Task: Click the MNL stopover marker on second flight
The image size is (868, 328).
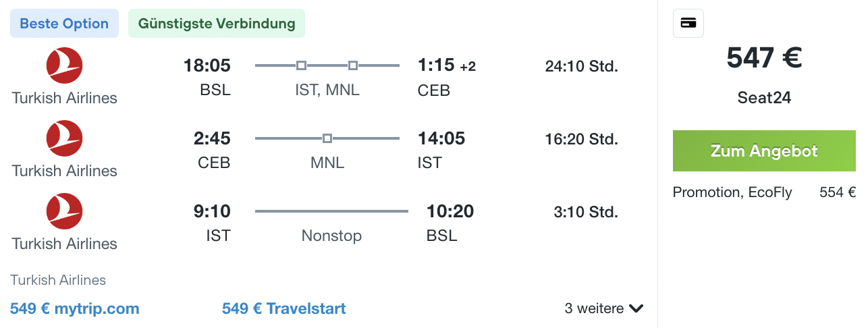Action: [x=327, y=138]
